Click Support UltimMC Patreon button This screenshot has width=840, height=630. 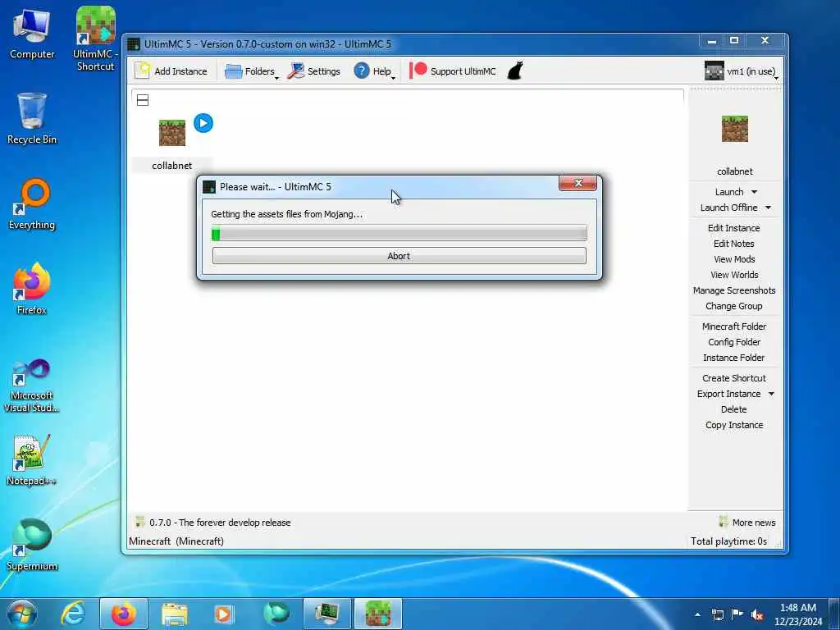pyautogui.click(x=453, y=71)
